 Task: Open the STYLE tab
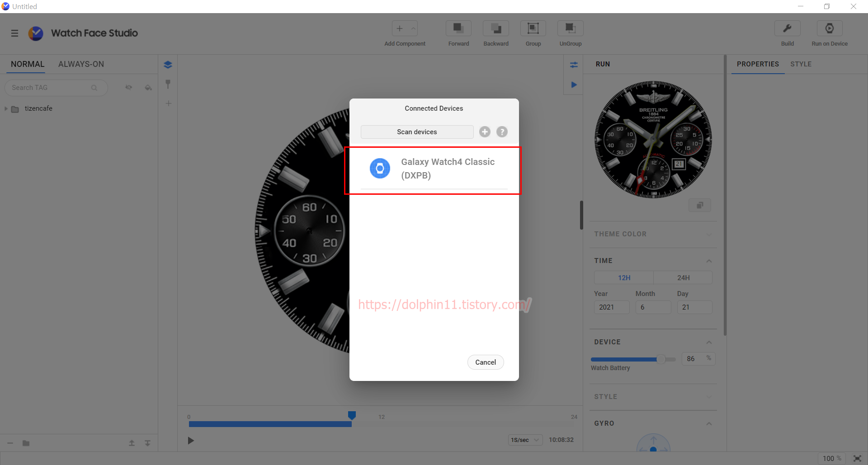pos(801,64)
